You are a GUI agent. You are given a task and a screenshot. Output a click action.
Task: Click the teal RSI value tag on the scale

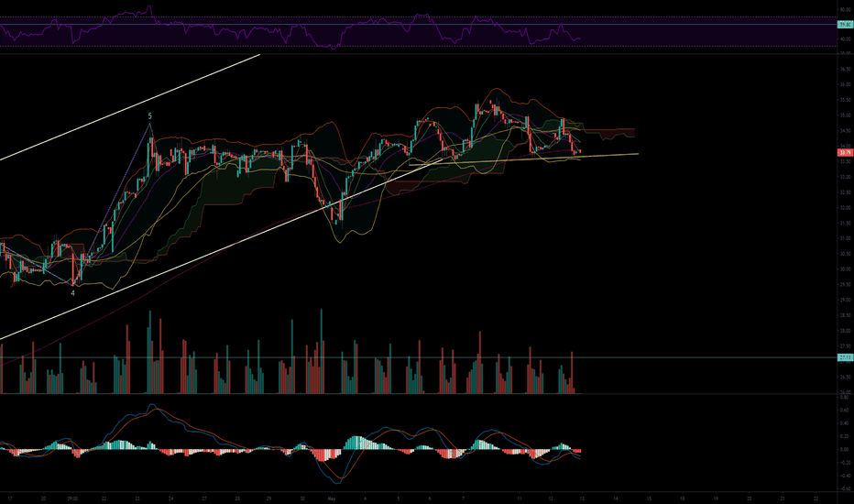[845, 25]
